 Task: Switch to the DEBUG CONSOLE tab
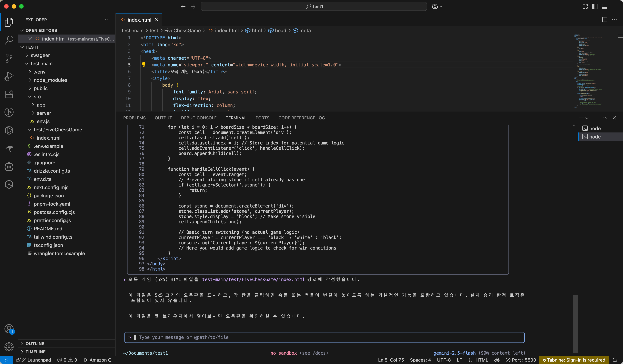click(x=199, y=118)
